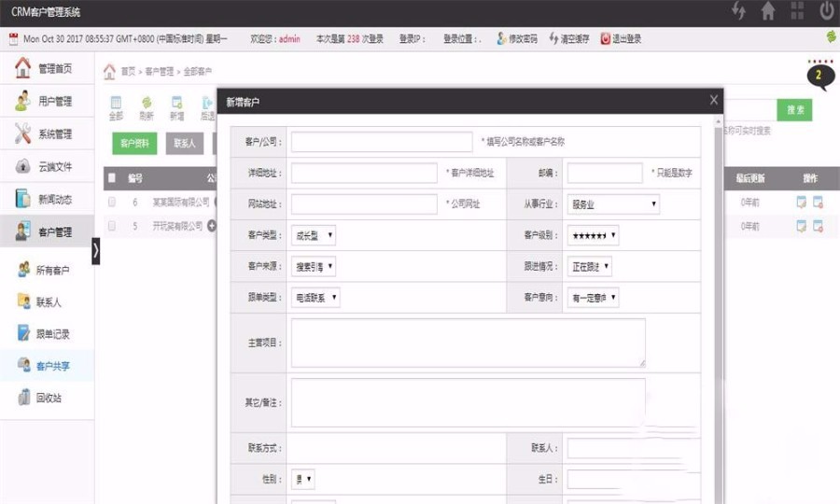Focus the 主营项目 text area

tap(469, 343)
